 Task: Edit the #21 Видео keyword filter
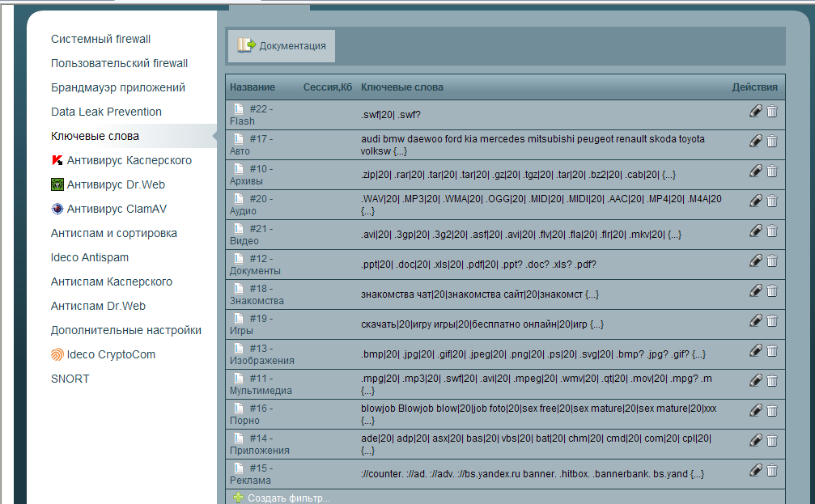click(x=756, y=231)
